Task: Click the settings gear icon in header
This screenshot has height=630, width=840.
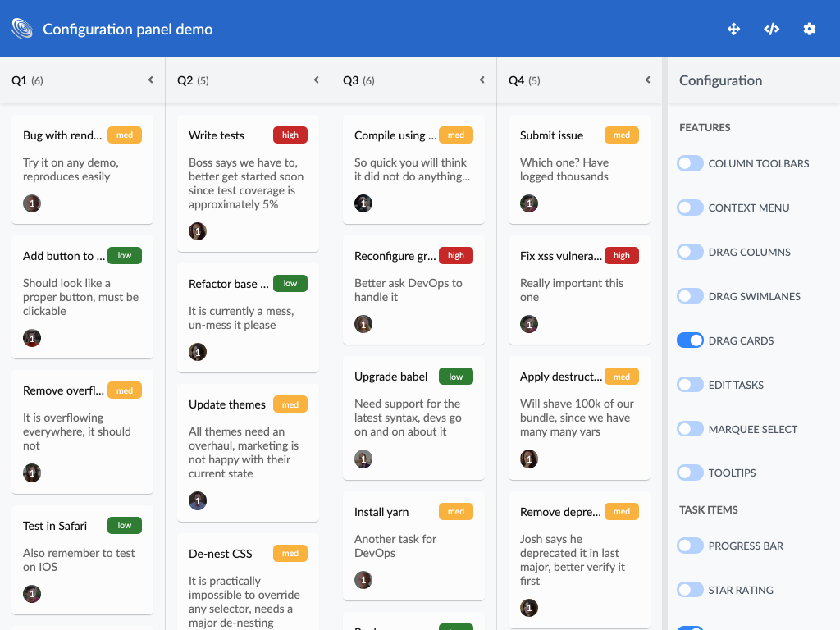Action: pyautogui.click(x=809, y=29)
